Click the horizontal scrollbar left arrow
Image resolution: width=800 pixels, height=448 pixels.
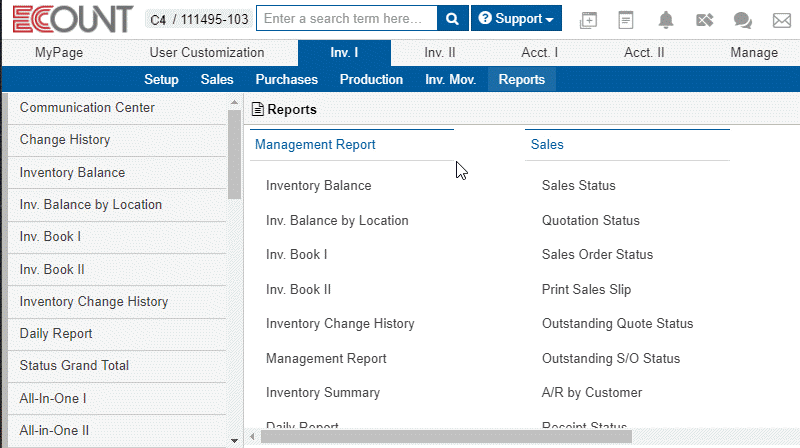click(x=253, y=437)
